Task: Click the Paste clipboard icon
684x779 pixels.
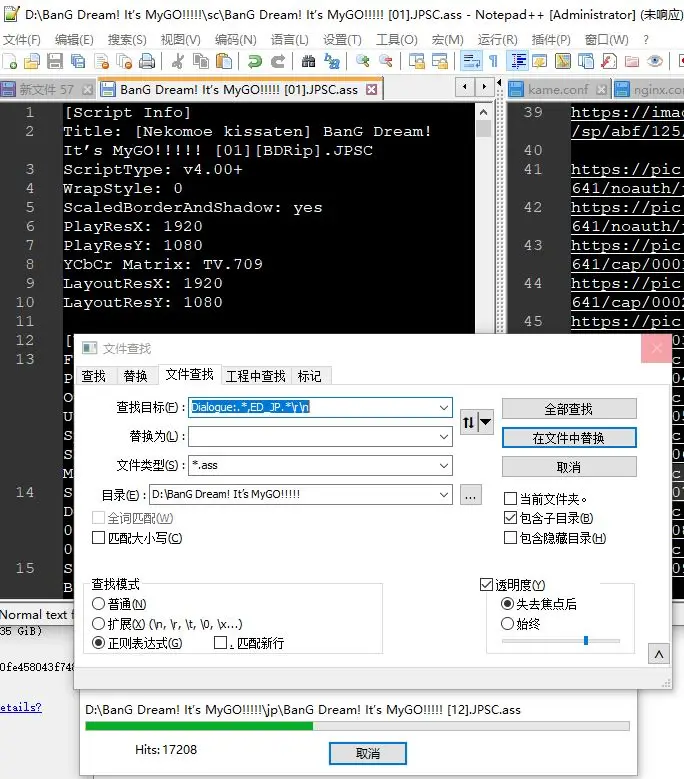Action: (x=224, y=62)
